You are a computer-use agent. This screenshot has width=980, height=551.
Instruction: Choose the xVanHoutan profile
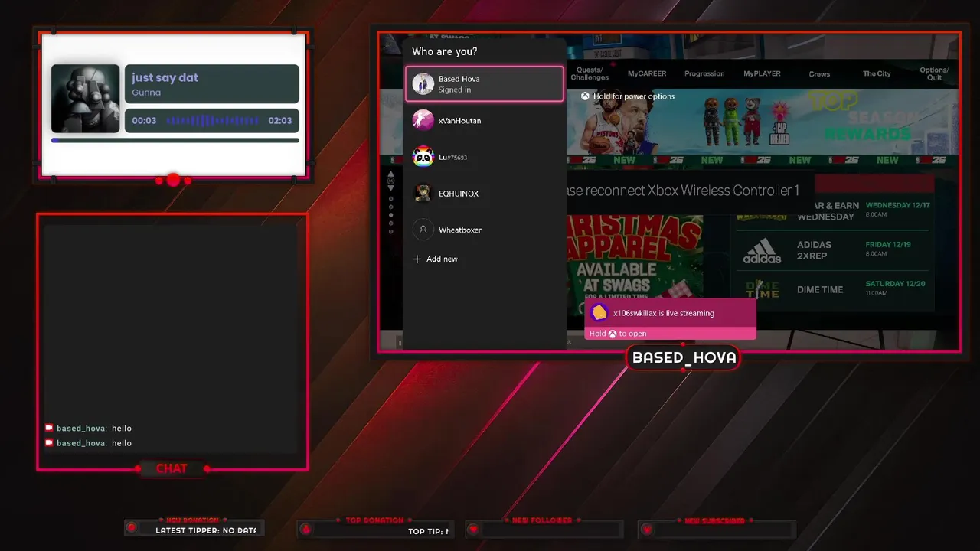click(x=485, y=120)
